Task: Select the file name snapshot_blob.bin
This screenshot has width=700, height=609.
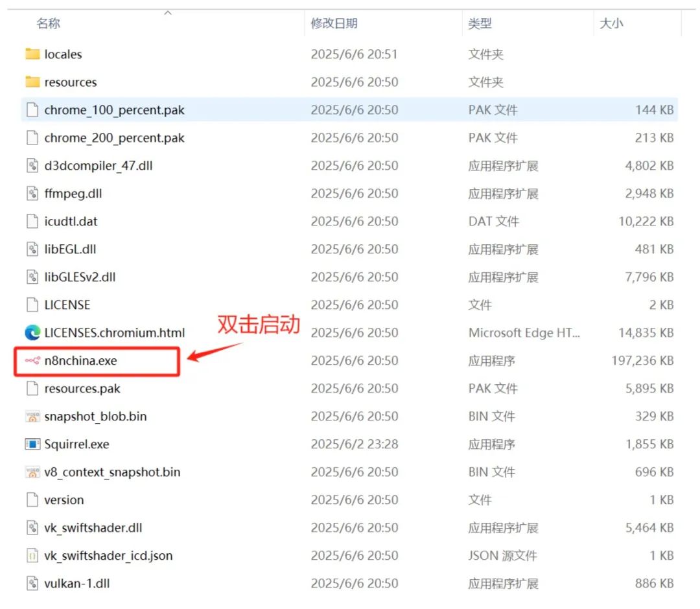Action: tap(95, 417)
